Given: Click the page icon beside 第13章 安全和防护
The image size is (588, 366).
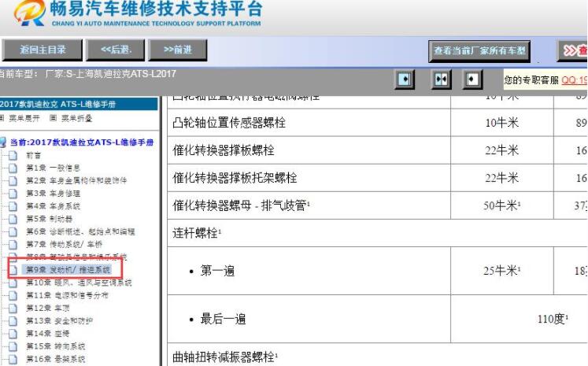Looking at the screenshot, I should [13, 320].
